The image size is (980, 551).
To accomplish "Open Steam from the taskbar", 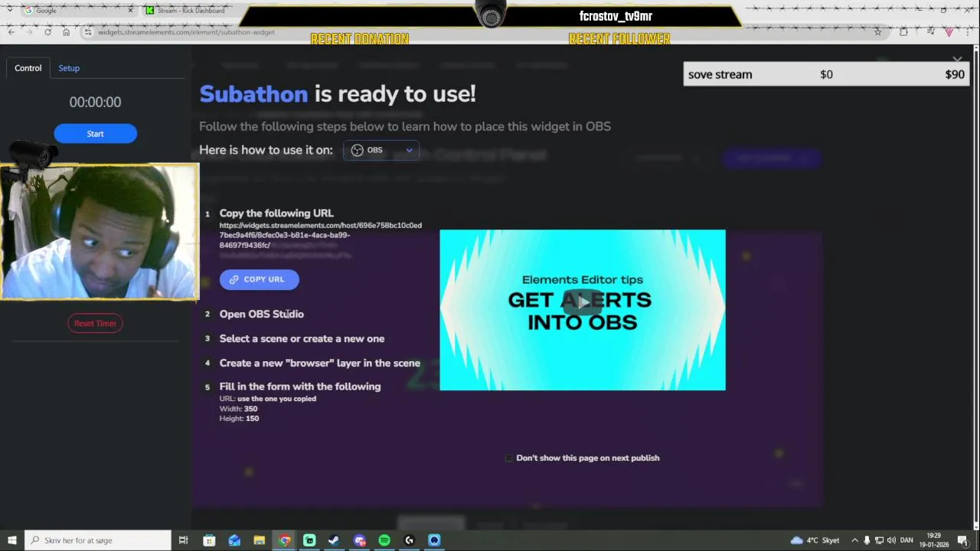I will click(334, 540).
